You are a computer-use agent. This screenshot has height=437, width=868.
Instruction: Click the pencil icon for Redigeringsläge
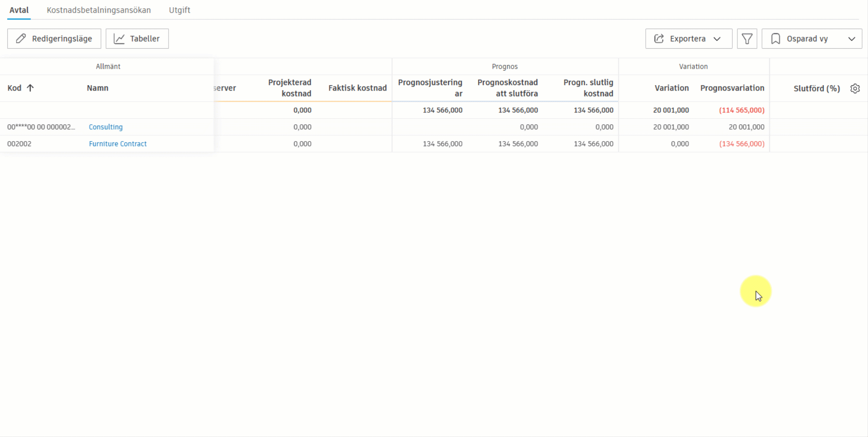[21, 39]
